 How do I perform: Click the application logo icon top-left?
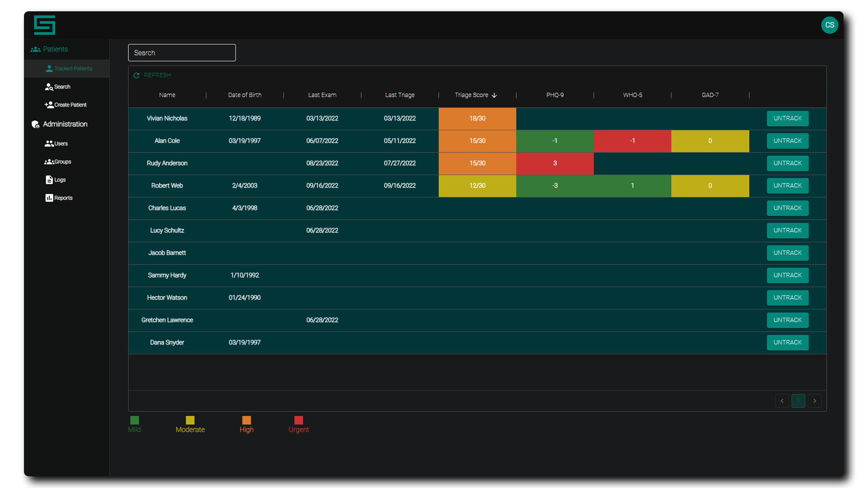45,25
